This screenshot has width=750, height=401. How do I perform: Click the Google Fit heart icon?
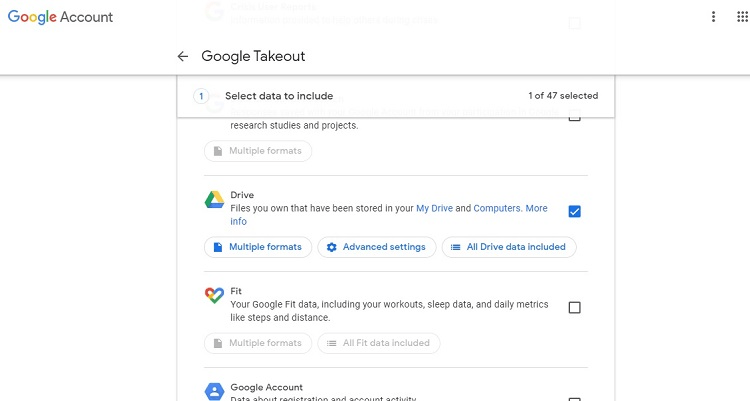coord(214,295)
